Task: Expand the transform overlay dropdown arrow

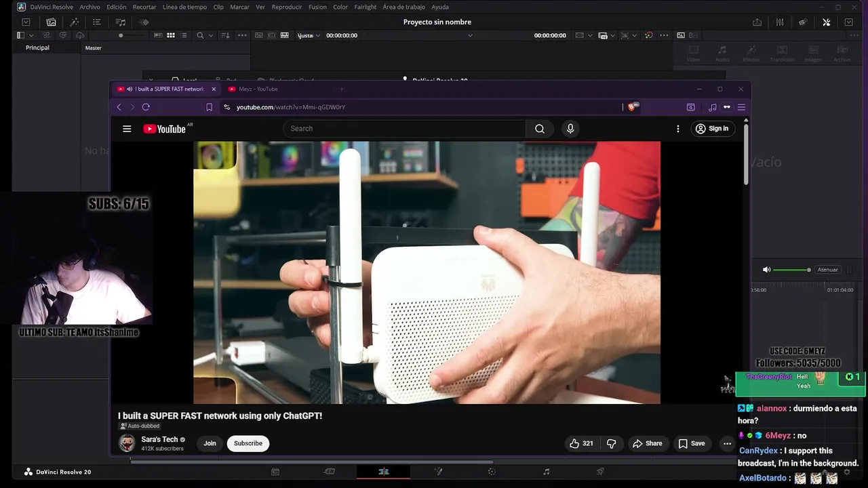Action: tap(634, 35)
